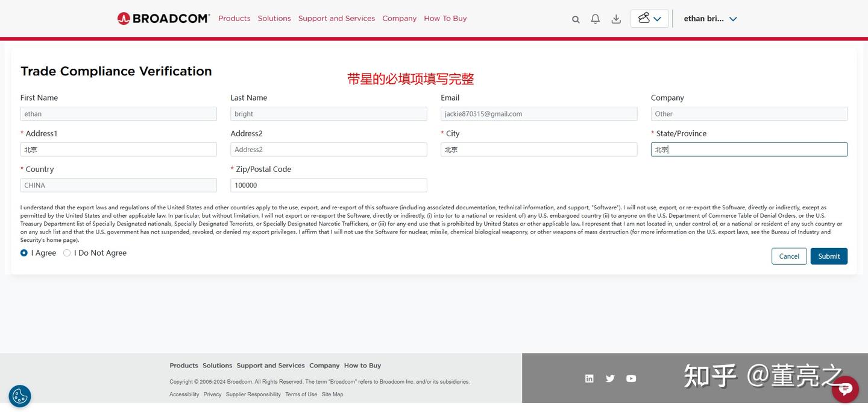Viewport: 868px width, 412px height.
Task: Select the I Do Not Agree option
Action: point(67,253)
